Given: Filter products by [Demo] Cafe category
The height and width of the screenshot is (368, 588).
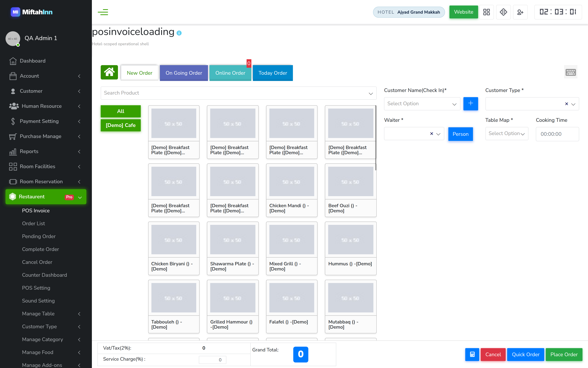Looking at the screenshot, I should point(121,125).
